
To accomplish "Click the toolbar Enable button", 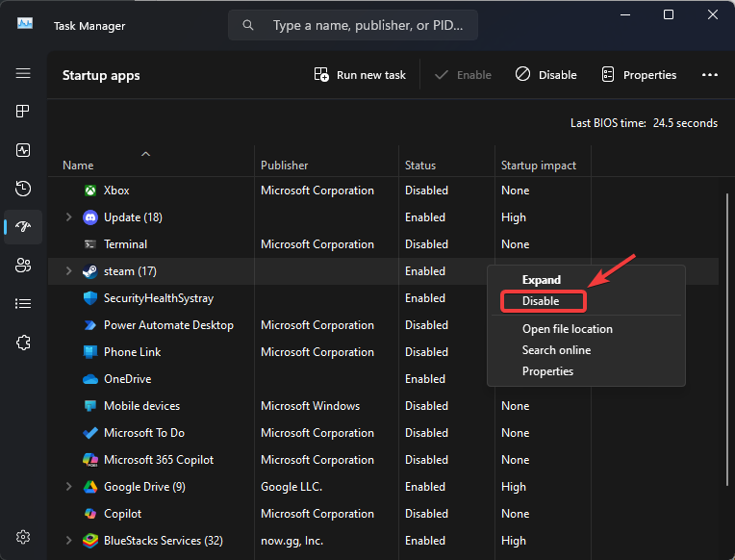I will [x=463, y=75].
